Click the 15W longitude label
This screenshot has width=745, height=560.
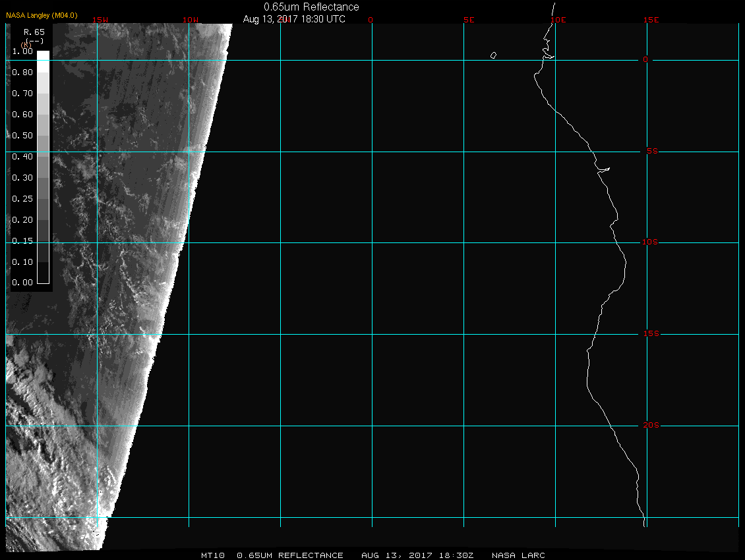click(100, 20)
